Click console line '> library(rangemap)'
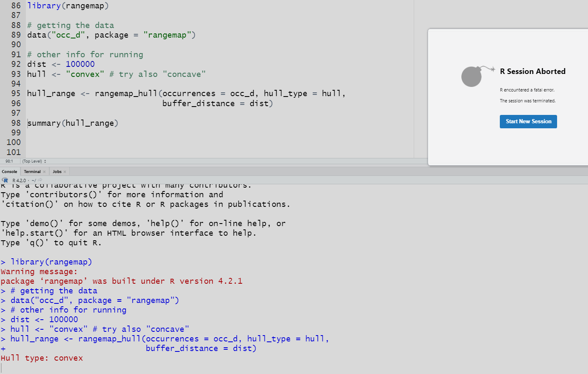The width and height of the screenshot is (588, 374). [46, 262]
